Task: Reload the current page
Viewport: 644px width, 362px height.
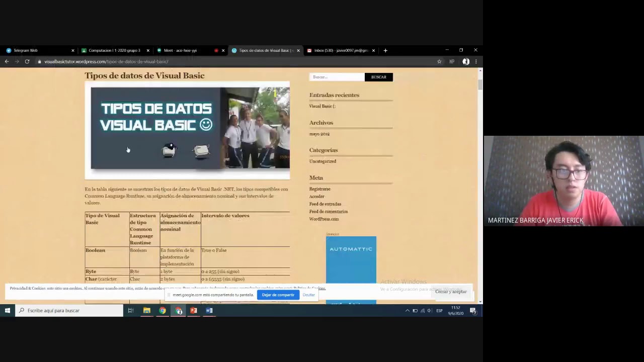Action: point(27,61)
